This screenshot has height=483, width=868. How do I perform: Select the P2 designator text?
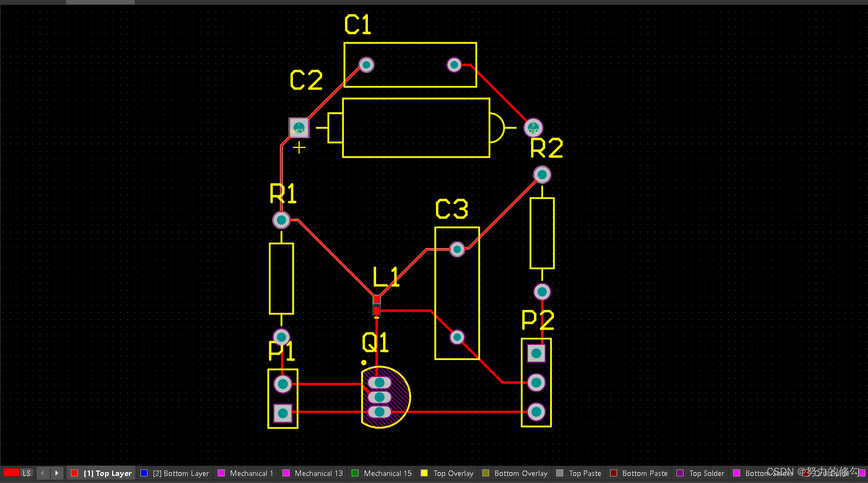(538, 320)
